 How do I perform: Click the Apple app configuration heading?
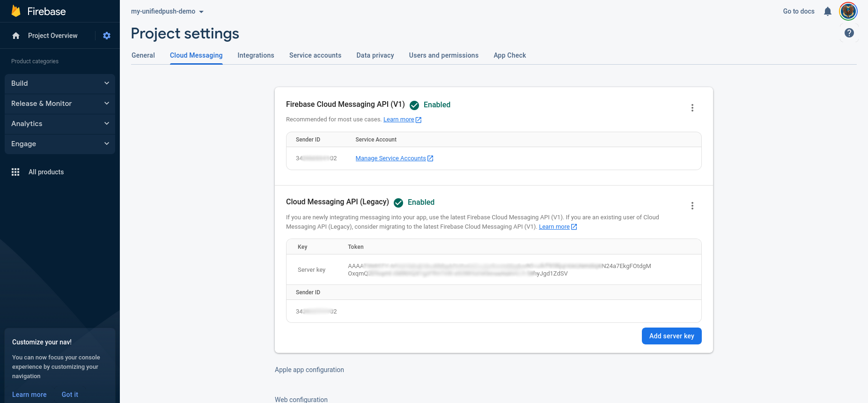tap(309, 370)
